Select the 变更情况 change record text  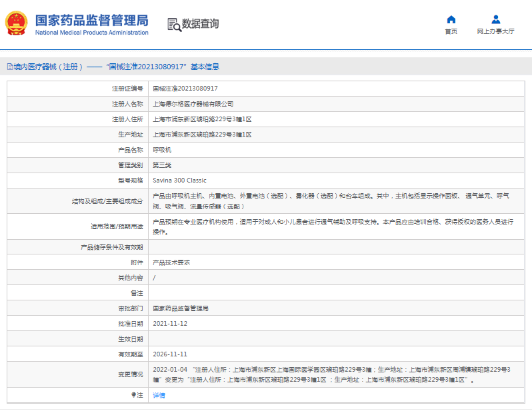pos(331,374)
